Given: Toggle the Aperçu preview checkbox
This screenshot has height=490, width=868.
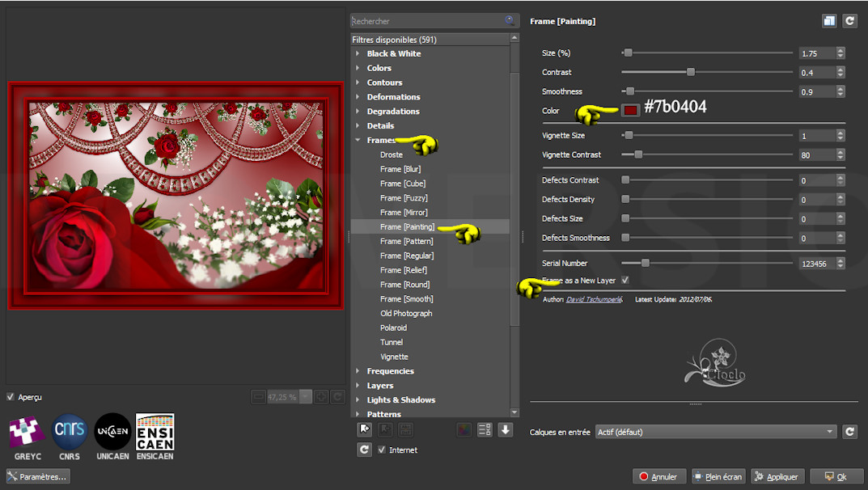Looking at the screenshot, I should tap(11, 397).
